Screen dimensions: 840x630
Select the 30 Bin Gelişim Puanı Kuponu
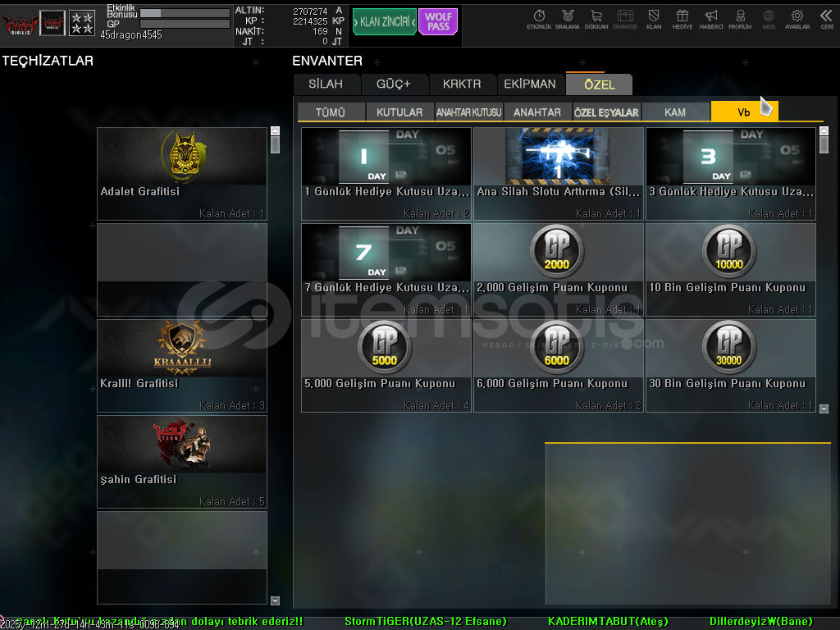[x=730, y=365]
